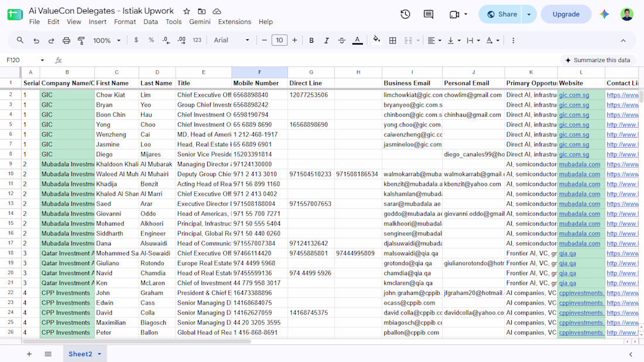Toggle italic formatting
The height and width of the screenshot is (362, 644).
pyautogui.click(x=327, y=40)
